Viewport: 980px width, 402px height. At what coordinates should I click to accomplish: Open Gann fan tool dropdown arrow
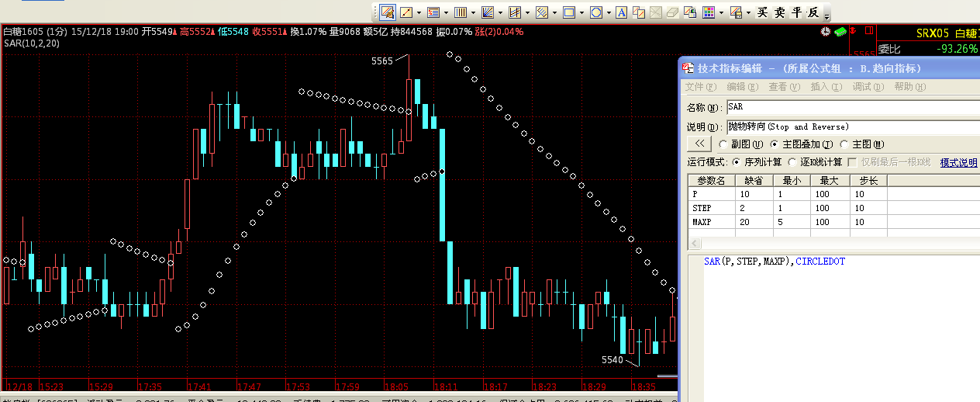pyautogui.click(x=500, y=12)
